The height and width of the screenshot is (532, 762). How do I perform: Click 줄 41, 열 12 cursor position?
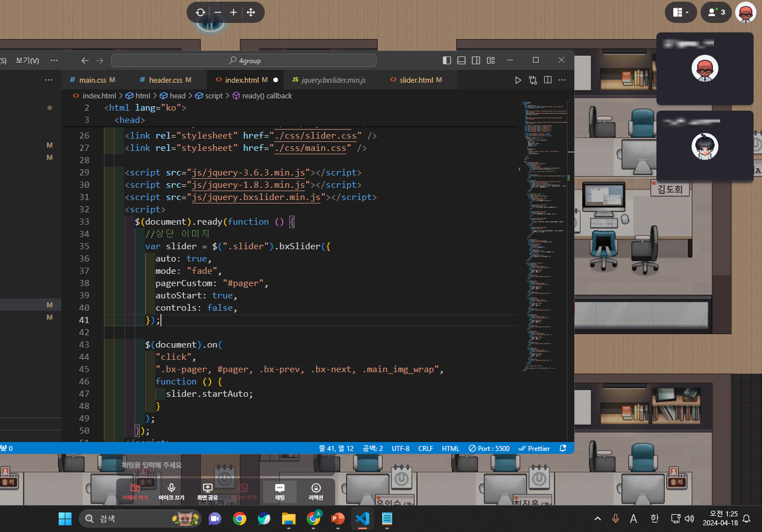336,448
